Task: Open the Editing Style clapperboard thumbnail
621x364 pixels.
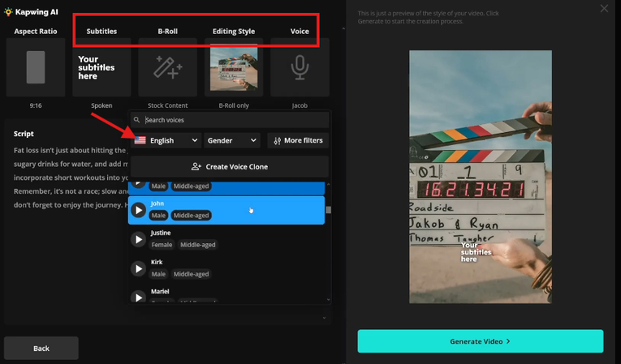Action: tap(234, 67)
